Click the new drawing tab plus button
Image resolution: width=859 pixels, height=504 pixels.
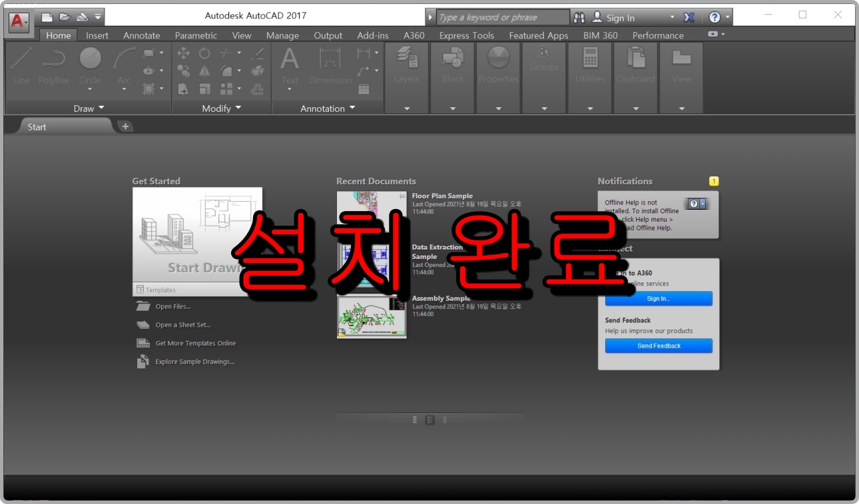pos(125,126)
